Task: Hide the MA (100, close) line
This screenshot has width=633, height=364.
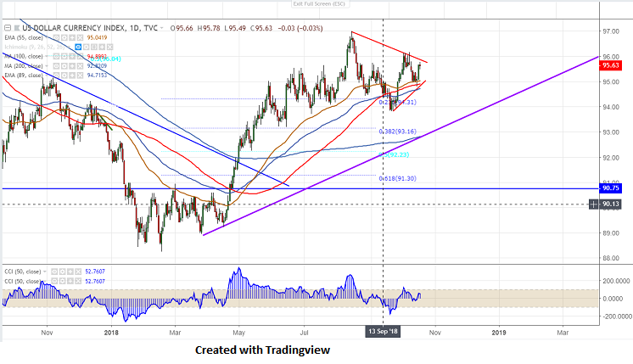Action: click(56, 57)
